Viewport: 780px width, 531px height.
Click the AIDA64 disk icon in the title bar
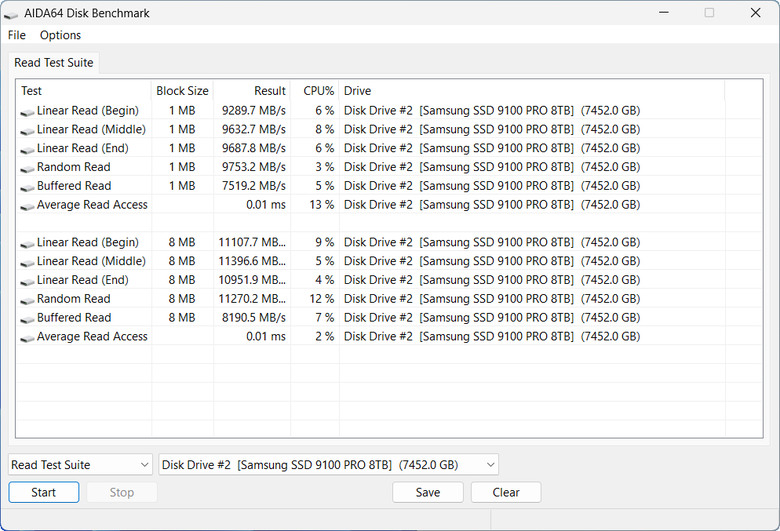pos(10,15)
